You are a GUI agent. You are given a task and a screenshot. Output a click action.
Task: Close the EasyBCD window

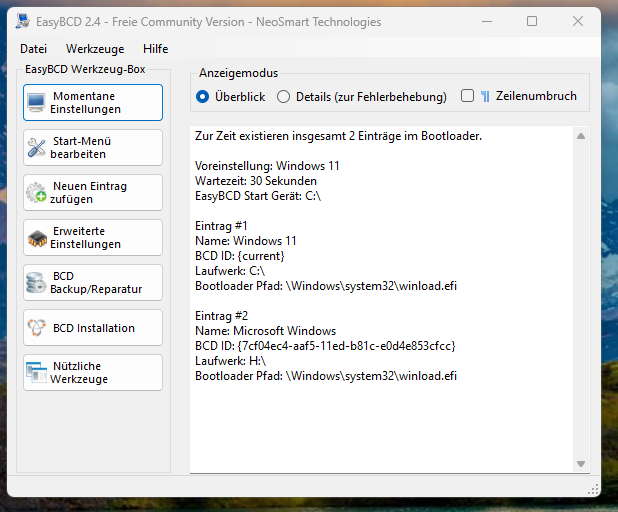pyautogui.click(x=578, y=21)
